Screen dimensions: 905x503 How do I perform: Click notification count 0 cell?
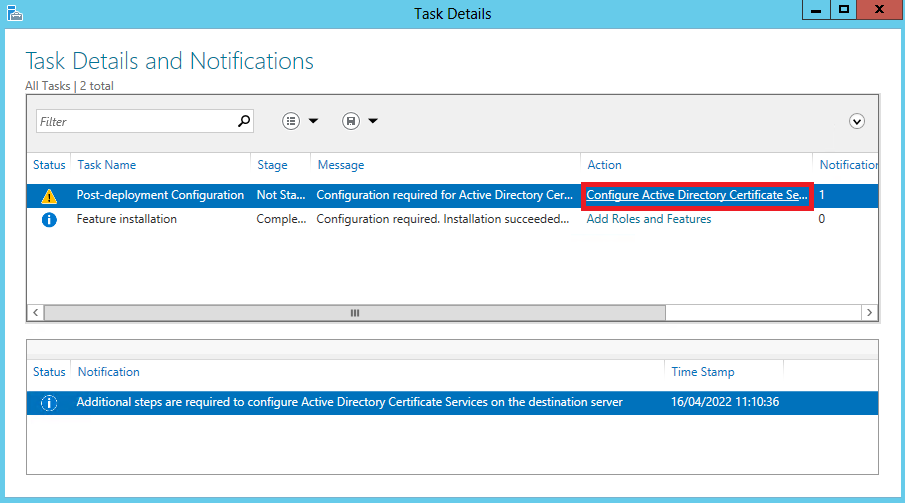coord(822,219)
